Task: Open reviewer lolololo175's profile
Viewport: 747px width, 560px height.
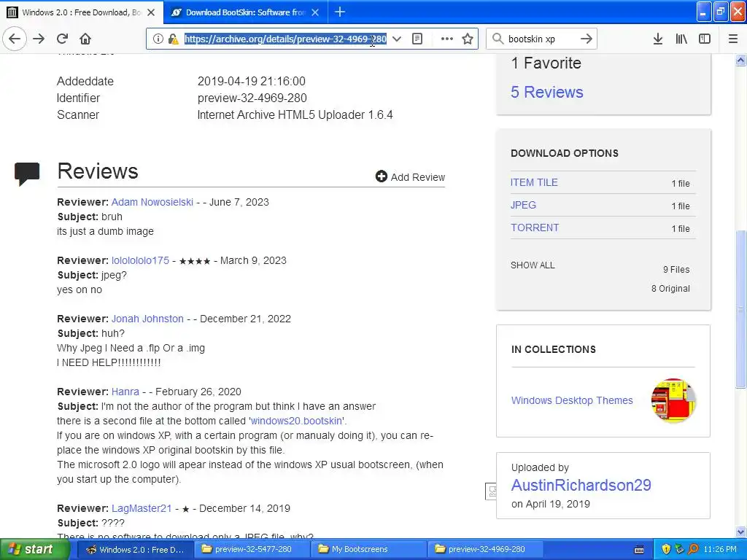Action: pyautogui.click(x=140, y=260)
